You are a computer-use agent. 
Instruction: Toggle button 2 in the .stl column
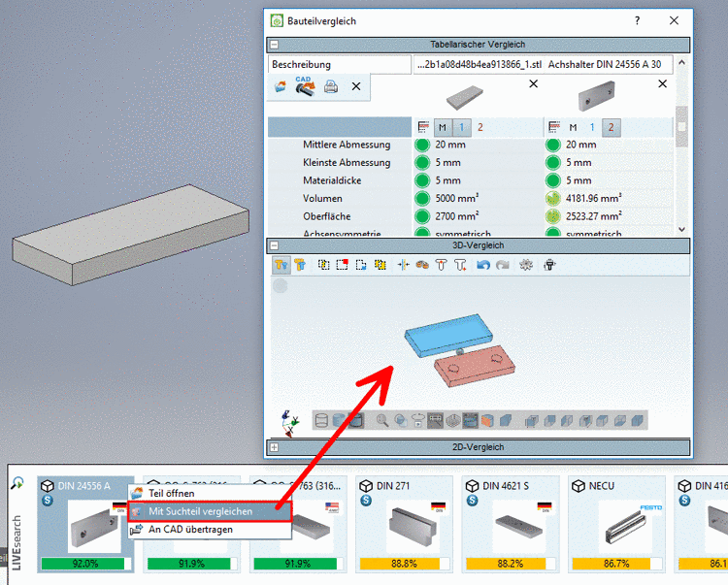[x=480, y=127]
